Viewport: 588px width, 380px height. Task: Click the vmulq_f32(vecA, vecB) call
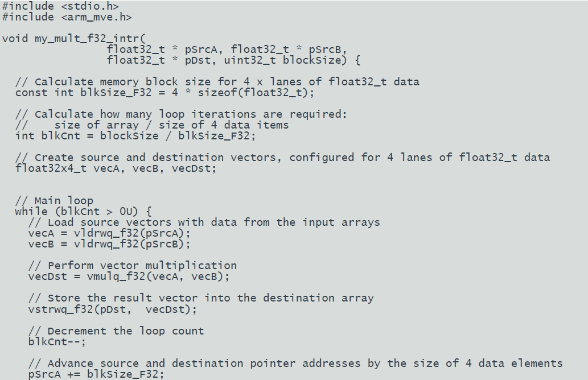(x=155, y=277)
